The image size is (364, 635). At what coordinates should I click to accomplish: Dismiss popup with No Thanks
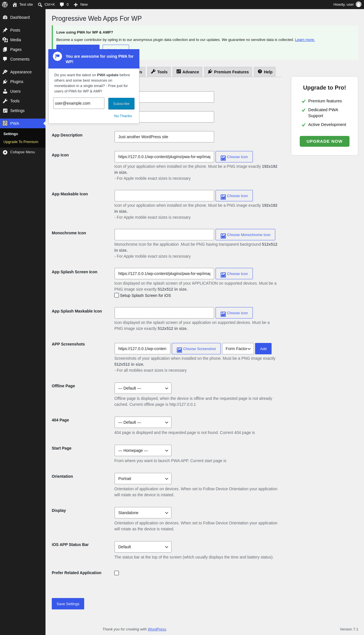[x=123, y=116]
